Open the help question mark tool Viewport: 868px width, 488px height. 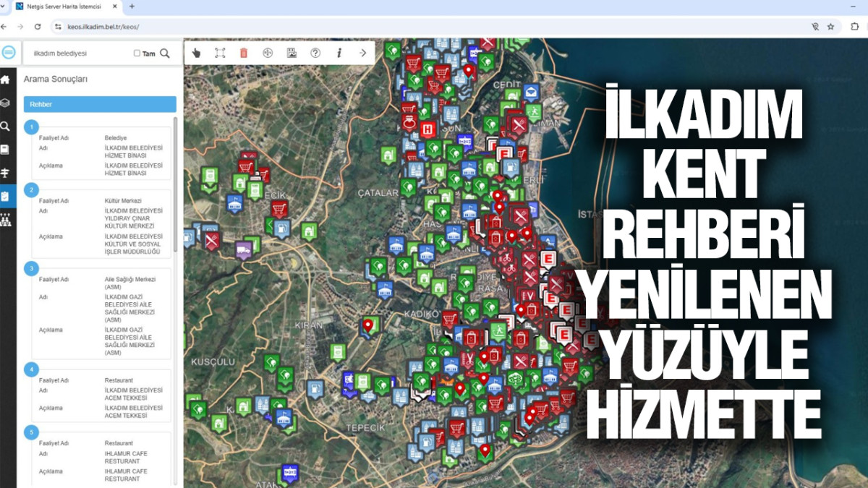[x=315, y=53]
